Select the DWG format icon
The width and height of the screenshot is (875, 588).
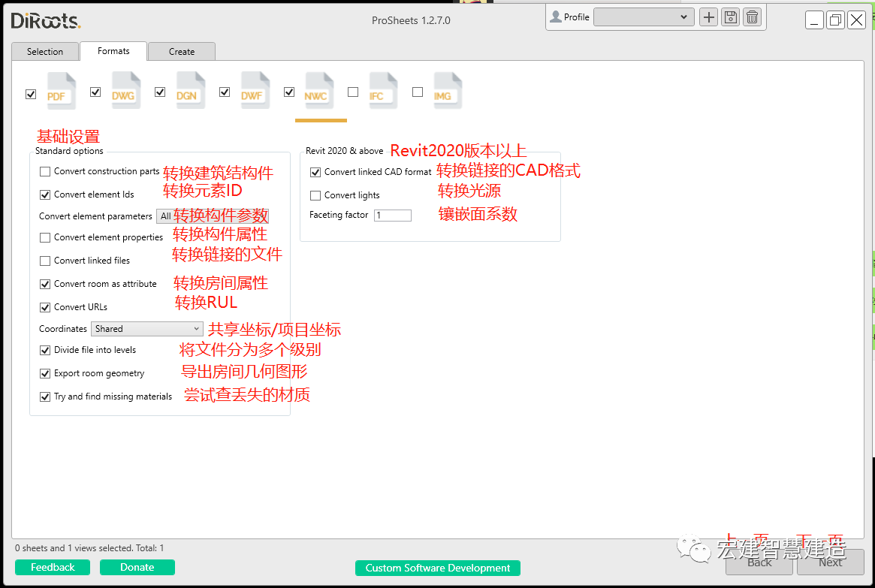click(125, 90)
